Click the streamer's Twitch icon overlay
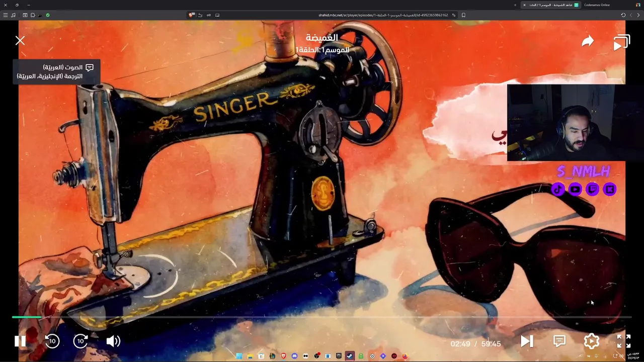644x362 pixels. [x=592, y=190]
